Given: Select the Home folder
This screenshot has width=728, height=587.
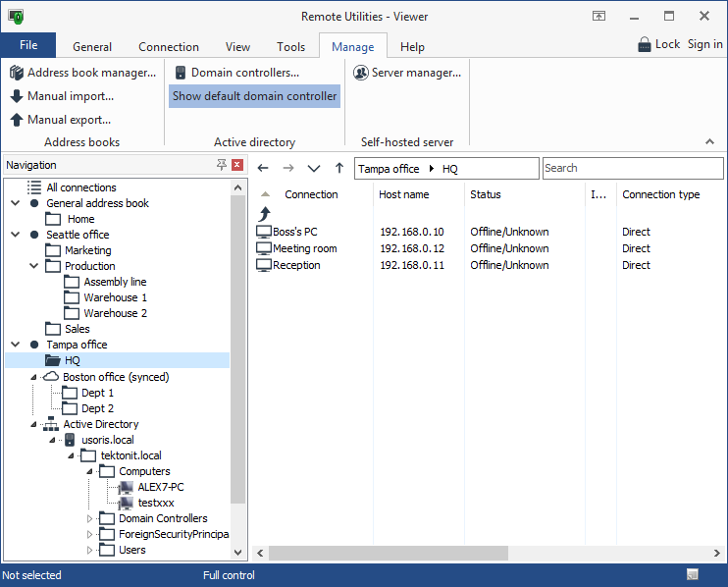Looking at the screenshot, I should point(80,219).
